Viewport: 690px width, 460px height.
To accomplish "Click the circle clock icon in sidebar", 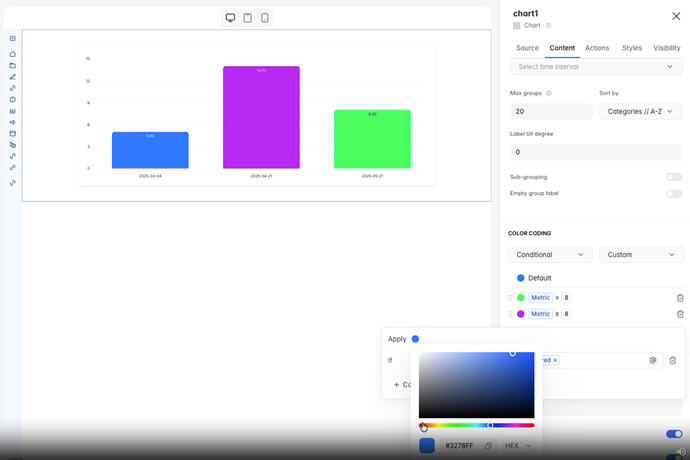I will 12,99.
